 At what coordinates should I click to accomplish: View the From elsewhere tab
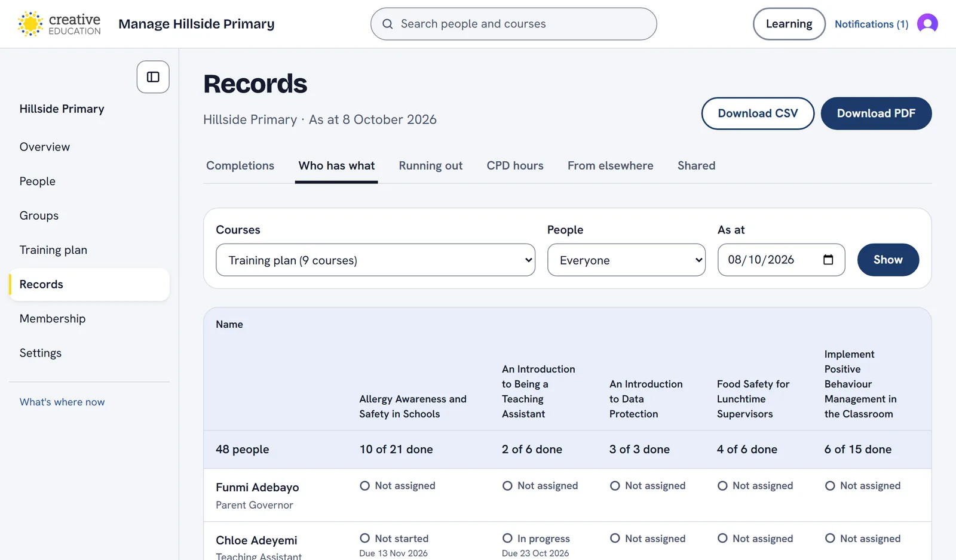[611, 165]
